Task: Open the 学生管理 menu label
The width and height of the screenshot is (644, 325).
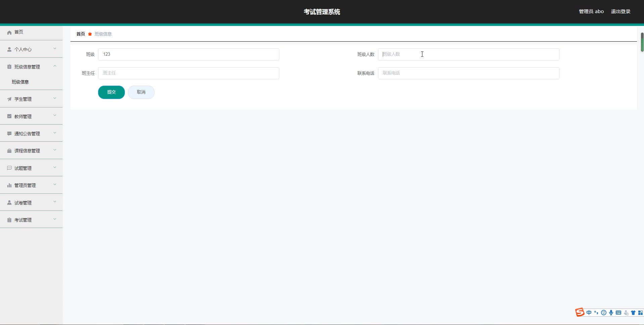Action: pyautogui.click(x=23, y=99)
